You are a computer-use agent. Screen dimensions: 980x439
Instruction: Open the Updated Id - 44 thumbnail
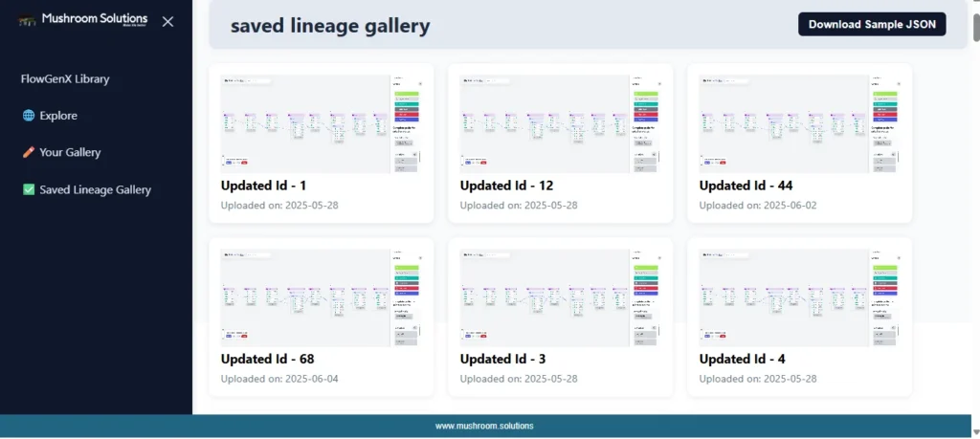tap(799, 123)
